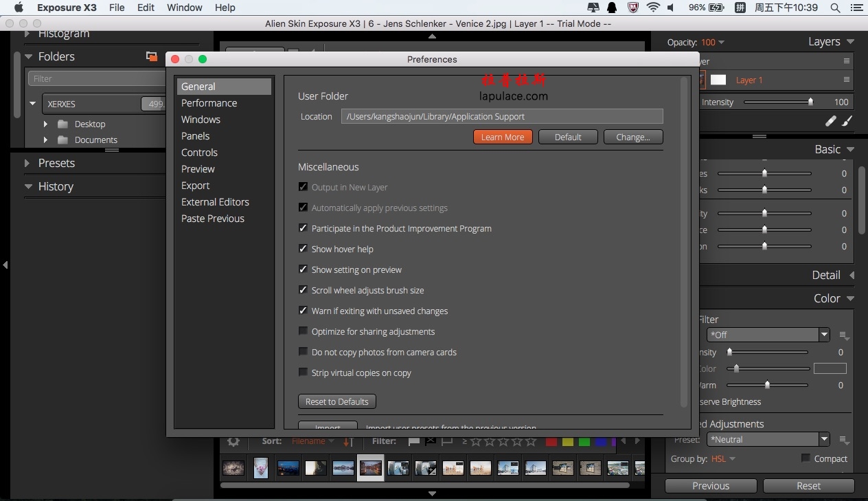Open the Neutral preset list menu icon
Viewport: 868px width, 501px height.
click(844, 440)
